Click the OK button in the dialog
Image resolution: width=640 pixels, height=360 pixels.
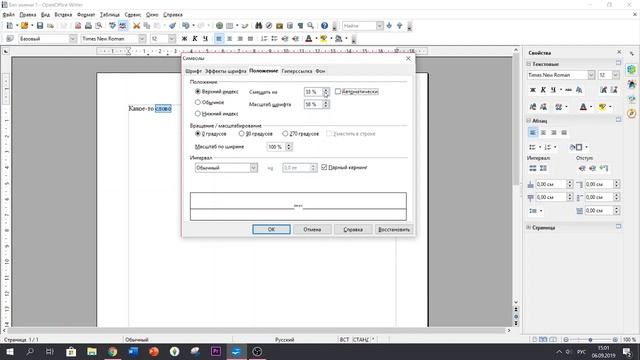(271, 229)
